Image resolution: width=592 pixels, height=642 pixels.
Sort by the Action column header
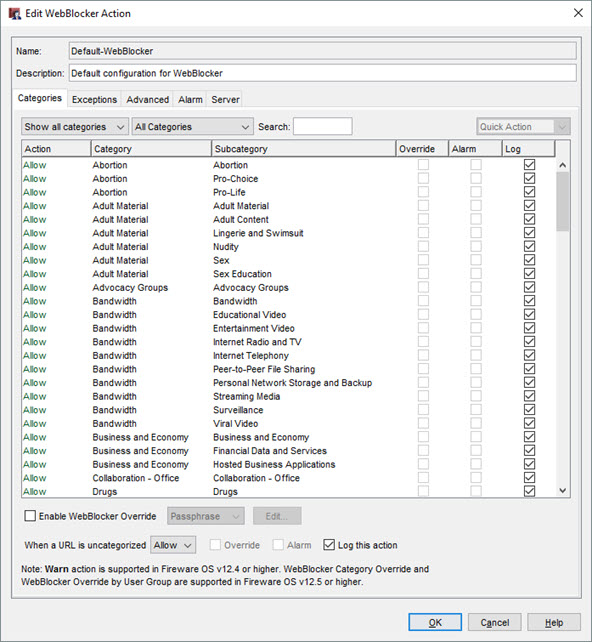[x=56, y=149]
